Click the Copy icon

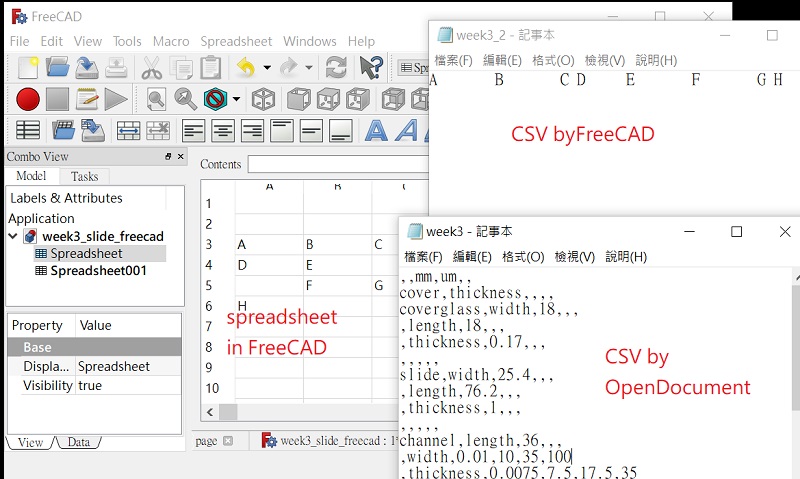point(181,68)
